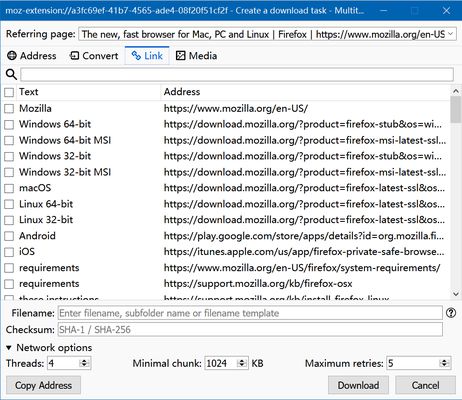Screen dimensions: 462x400
Task: Select the Android link checkbox
Action: pyautogui.click(x=9, y=236)
